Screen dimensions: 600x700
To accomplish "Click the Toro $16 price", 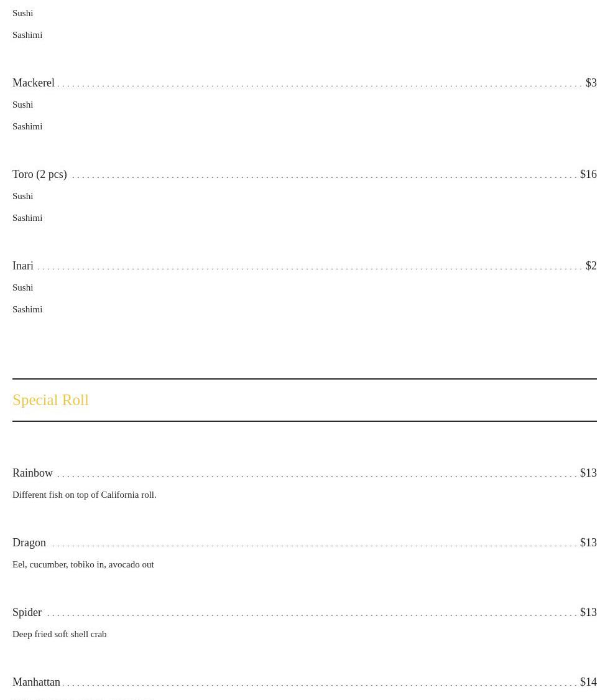I will (x=588, y=174).
